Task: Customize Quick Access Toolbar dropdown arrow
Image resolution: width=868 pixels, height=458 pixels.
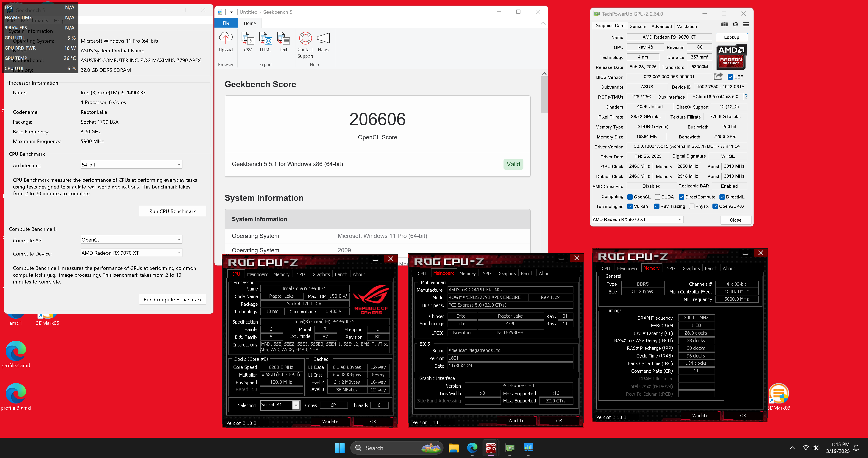Action: 231,12
